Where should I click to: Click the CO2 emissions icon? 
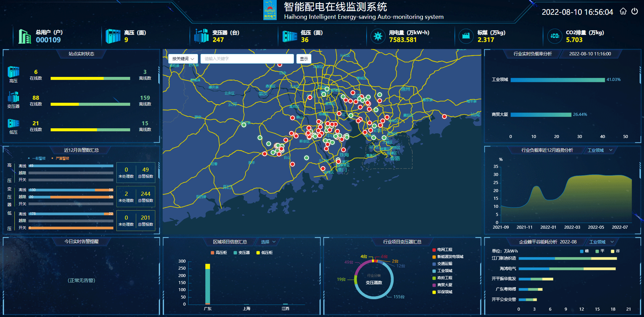pos(555,36)
